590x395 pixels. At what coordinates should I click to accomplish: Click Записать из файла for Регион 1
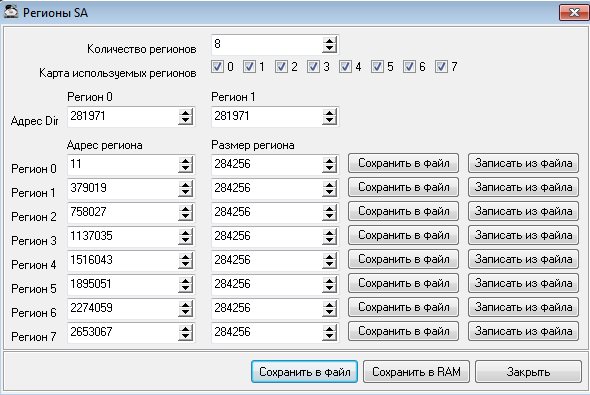pyautogui.click(x=523, y=187)
